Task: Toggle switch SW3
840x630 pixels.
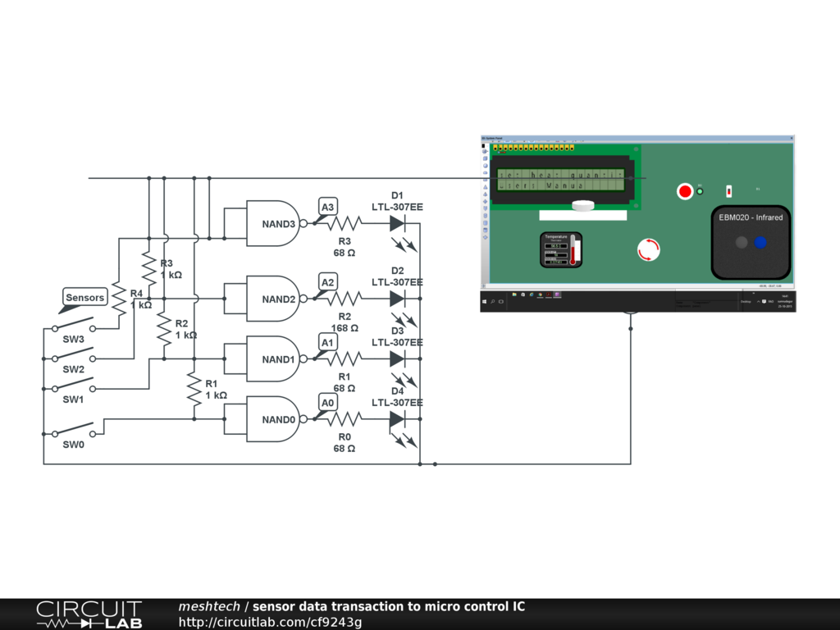Action: 74,326
